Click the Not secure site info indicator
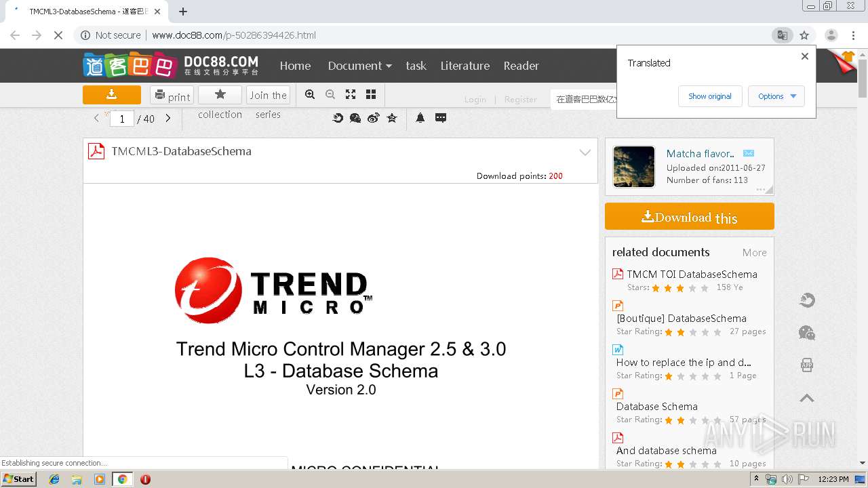This screenshot has width=868, height=488. pyautogui.click(x=111, y=35)
